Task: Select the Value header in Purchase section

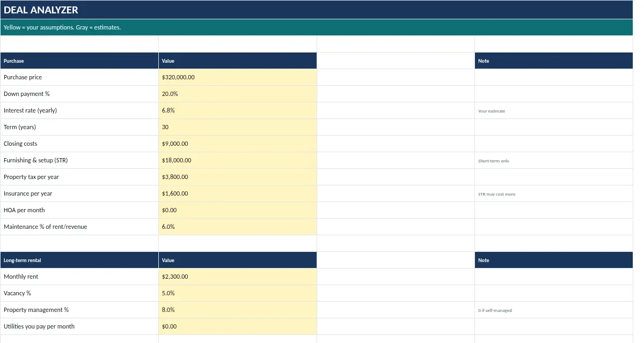Action: tap(238, 61)
